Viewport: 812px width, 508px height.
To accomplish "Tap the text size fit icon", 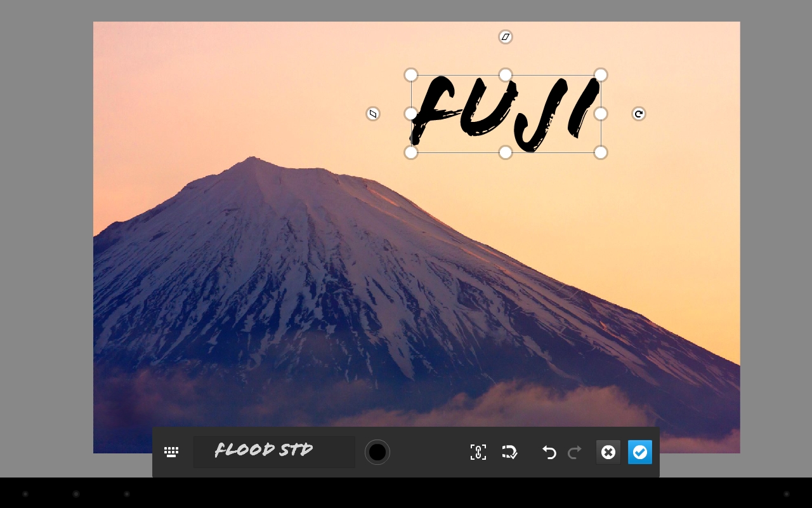I will pos(478,452).
